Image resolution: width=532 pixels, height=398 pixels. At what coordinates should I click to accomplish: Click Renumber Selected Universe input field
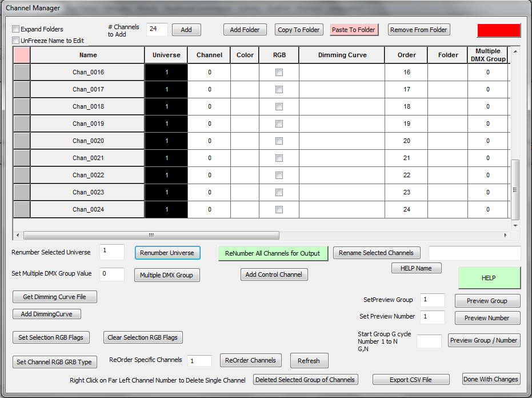(112, 252)
